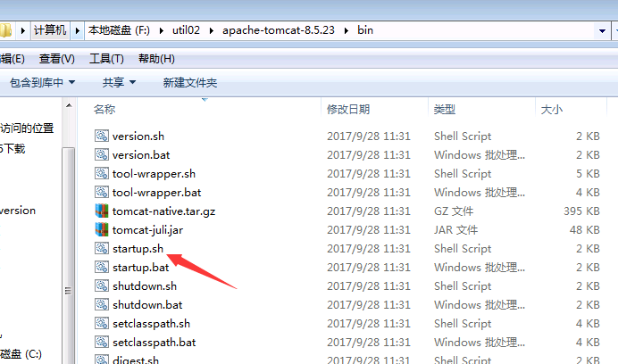The image size is (618, 364).
Task: Click the tool-wrapper.bat file icon
Action: click(x=102, y=192)
